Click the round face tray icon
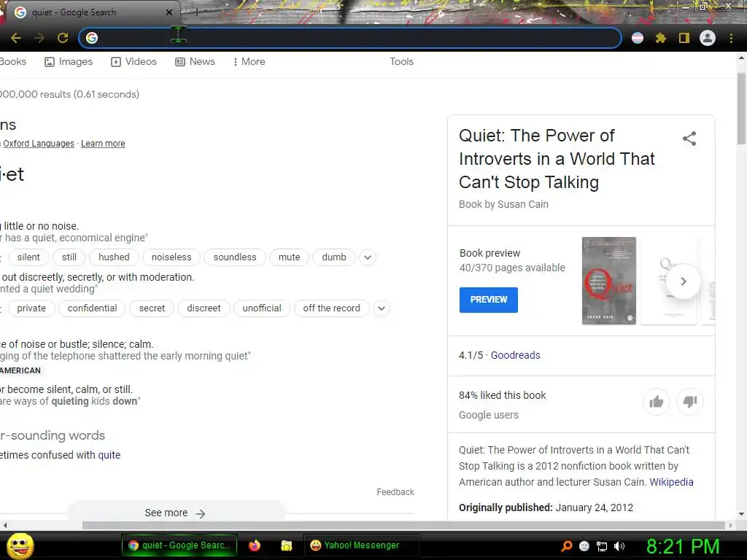The image size is (747, 560). click(584, 546)
